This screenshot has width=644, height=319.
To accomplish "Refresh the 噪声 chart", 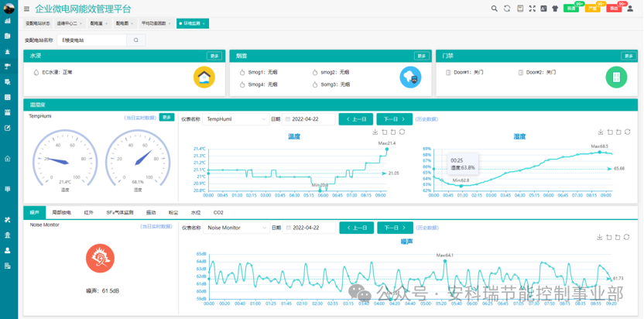I will [626, 237].
